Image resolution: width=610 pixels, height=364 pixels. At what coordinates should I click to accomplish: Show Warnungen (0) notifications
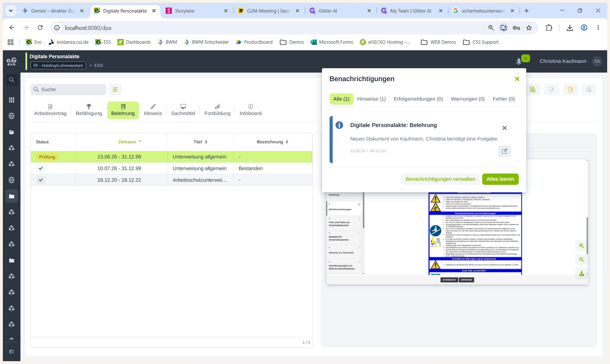tap(468, 99)
